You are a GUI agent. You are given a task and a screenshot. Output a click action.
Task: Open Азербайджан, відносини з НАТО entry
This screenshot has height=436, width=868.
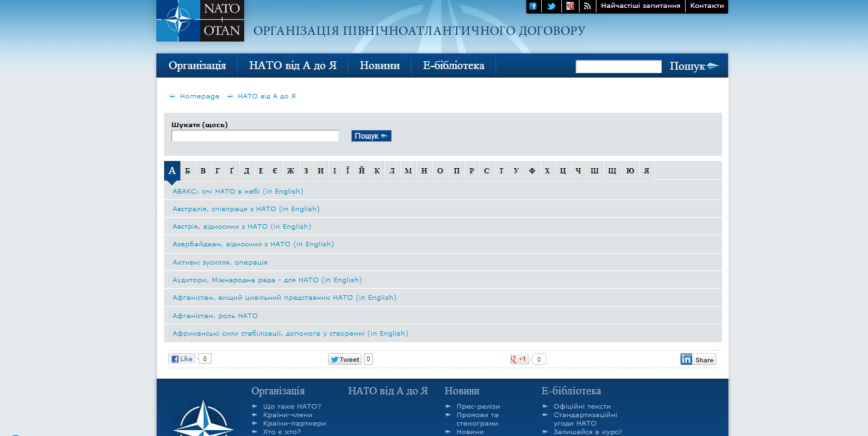pyautogui.click(x=253, y=244)
